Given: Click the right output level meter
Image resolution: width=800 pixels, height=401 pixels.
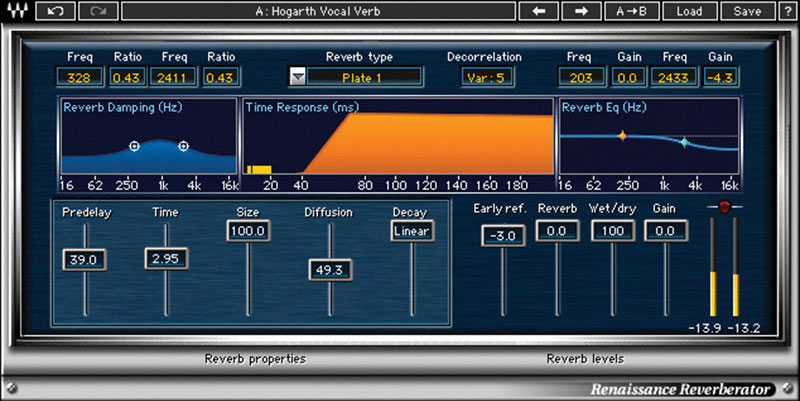Looking at the screenshot, I should tap(736, 267).
